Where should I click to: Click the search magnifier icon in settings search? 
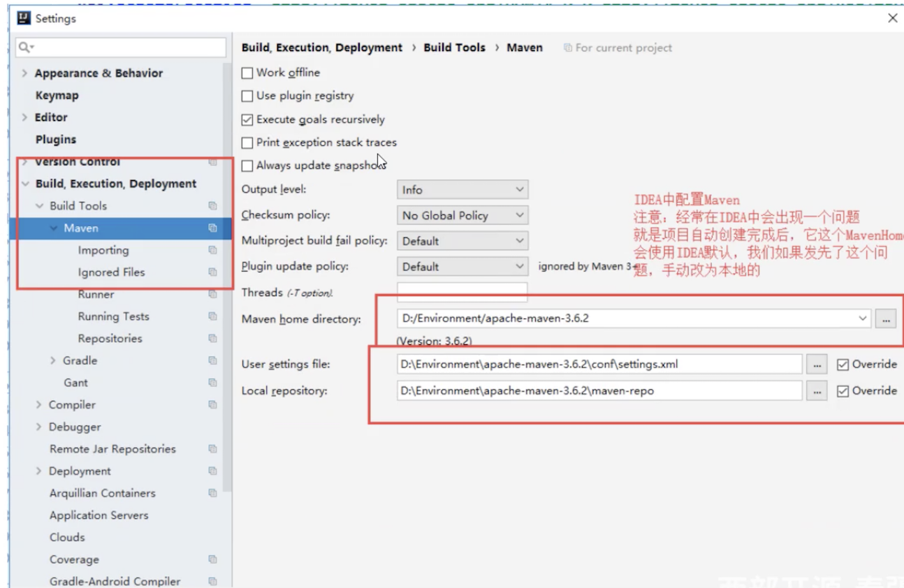(x=26, y=47)
